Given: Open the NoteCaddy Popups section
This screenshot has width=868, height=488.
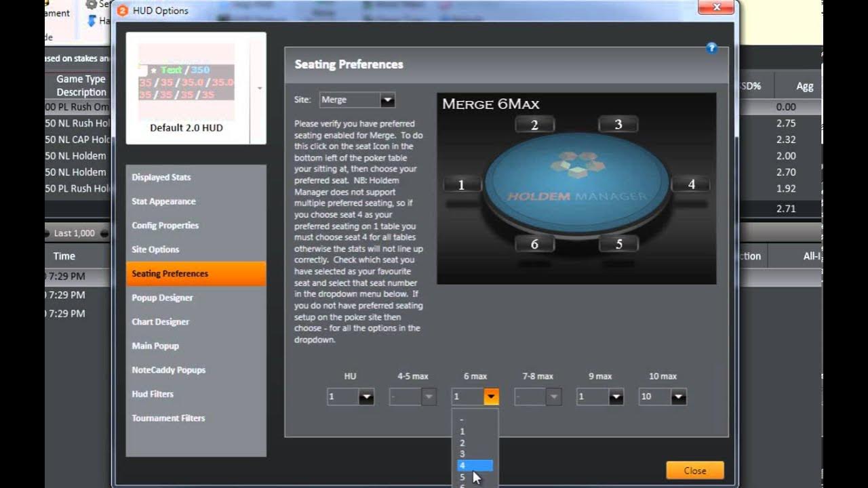Looking at the screenshot, I should (196, 370).
